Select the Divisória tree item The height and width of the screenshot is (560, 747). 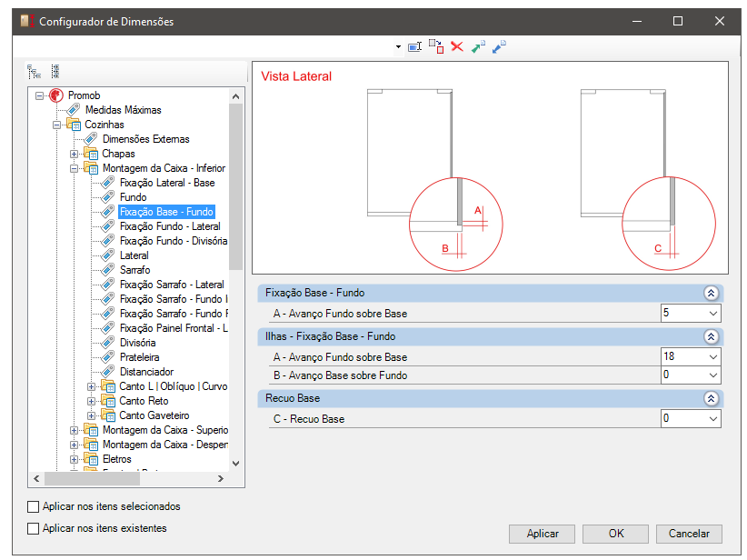point(138,343)
